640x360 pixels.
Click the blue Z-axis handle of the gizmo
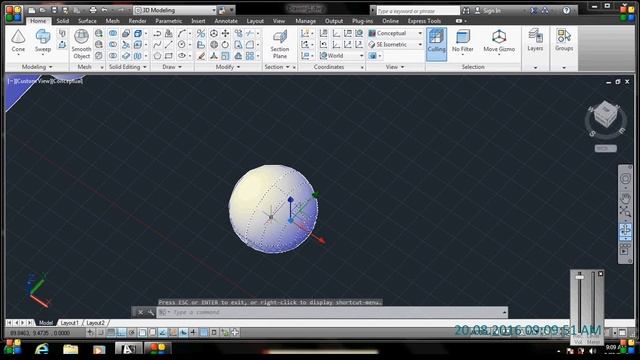(x=290, y=200)
